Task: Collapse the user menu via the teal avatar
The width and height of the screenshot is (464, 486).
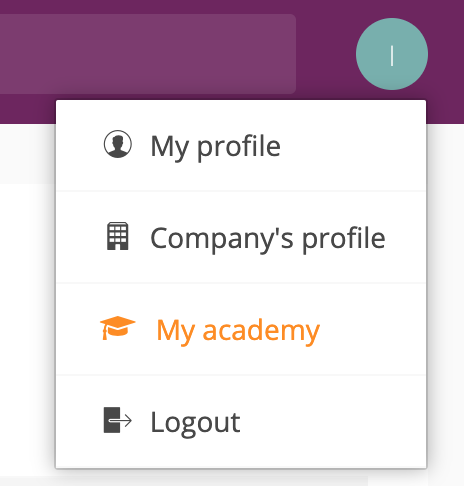Action: [x=392, y=54]
